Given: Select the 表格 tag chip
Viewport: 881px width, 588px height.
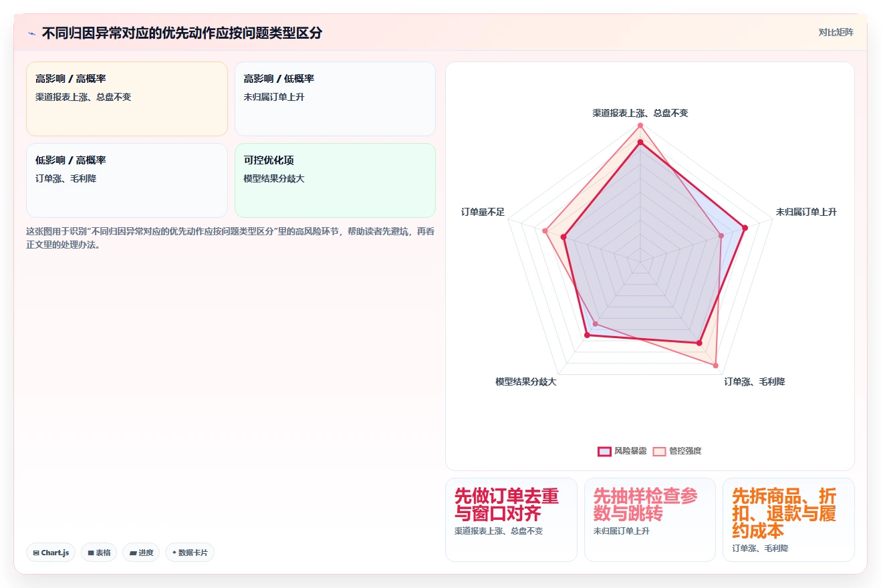Looking at the screenshot, I should pyautogui.click(x=99, y=553).
